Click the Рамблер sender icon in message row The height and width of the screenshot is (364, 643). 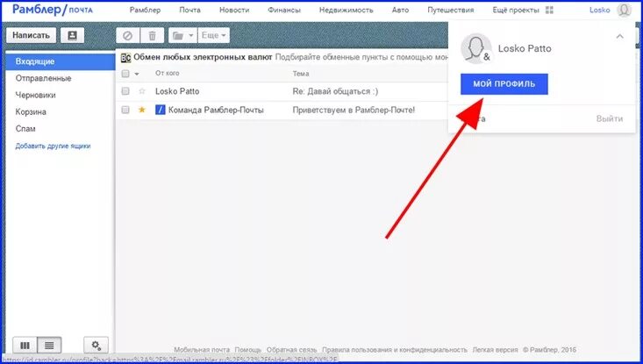[x=160, y=110]
